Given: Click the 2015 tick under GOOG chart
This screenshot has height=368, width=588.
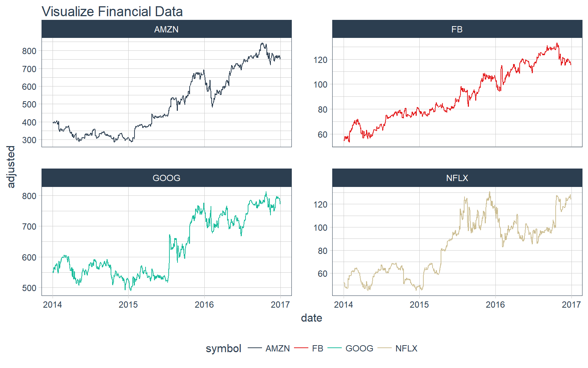Looking at the screenshot, I should [128, 304].
